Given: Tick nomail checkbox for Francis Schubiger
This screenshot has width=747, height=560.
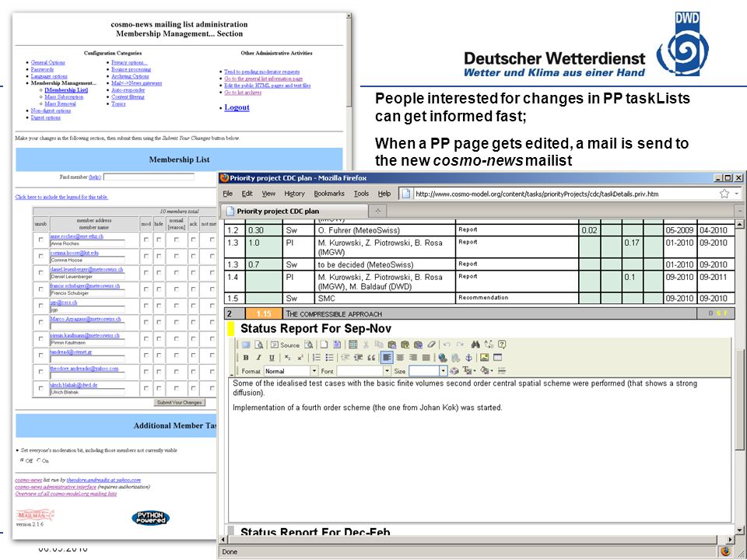Looking at the screenshot, I should 177,289.
